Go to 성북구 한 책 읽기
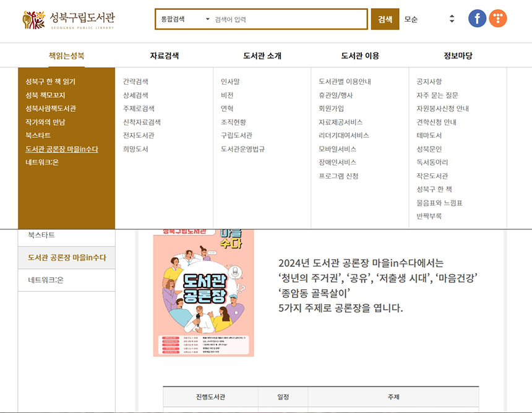 (51, 82)
